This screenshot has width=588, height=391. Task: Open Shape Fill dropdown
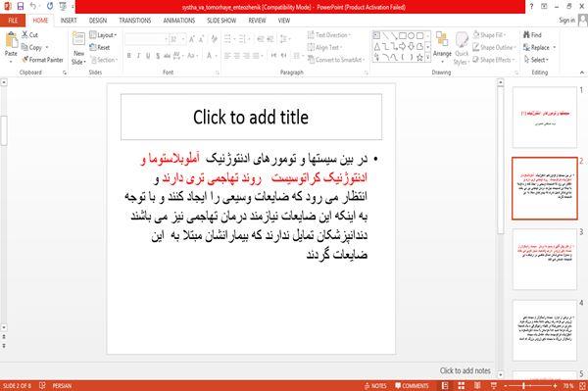click(x=490, y=35)
